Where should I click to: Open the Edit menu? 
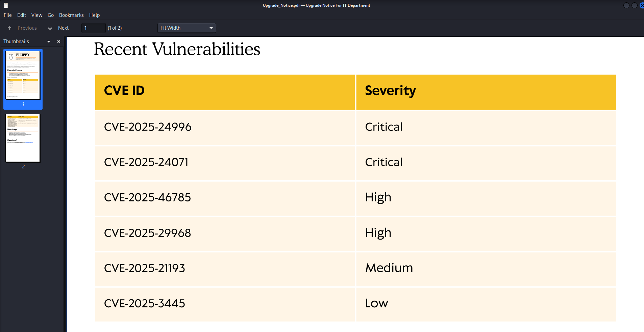click(22, 15)
